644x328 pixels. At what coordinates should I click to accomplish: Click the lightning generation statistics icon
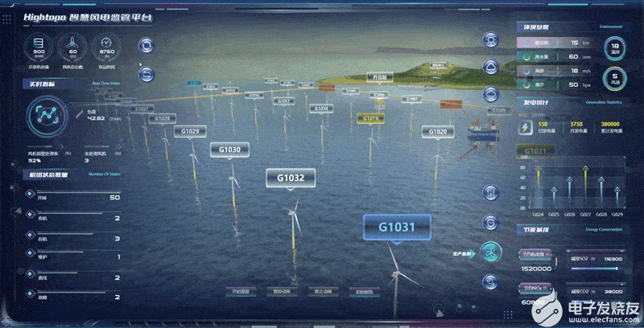tap(525, 129)
